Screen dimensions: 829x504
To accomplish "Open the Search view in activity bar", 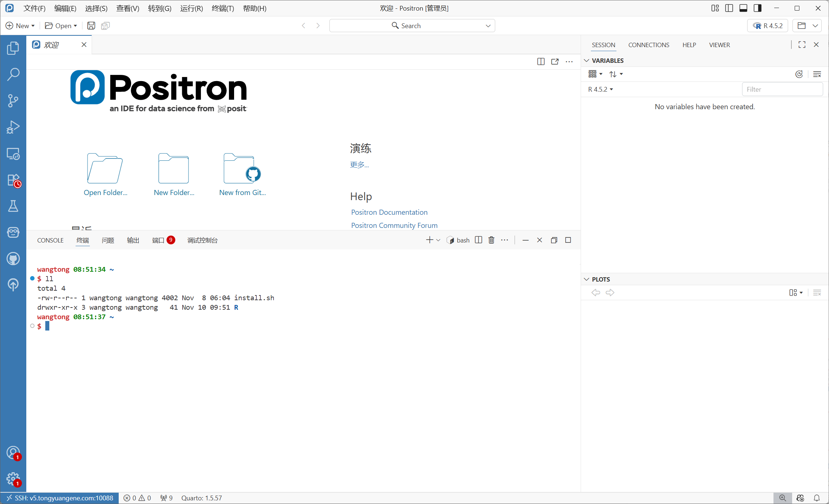I will tap(13, 74).
